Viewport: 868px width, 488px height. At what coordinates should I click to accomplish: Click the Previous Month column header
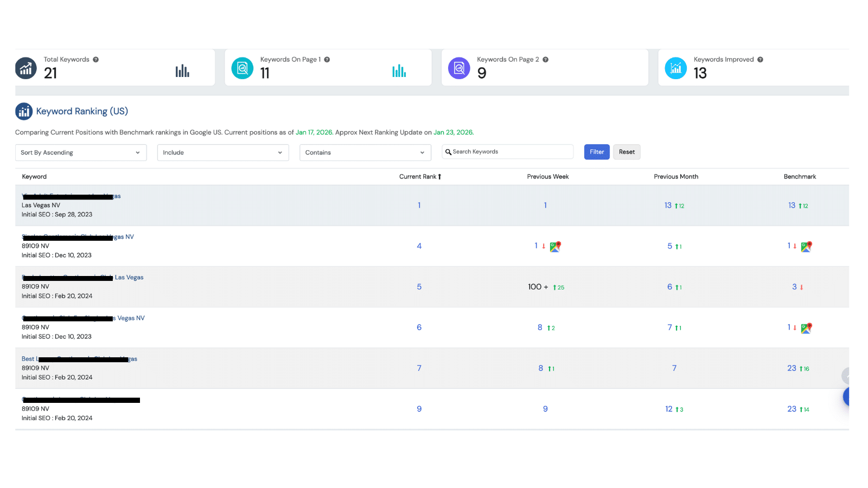coord(676,177)
